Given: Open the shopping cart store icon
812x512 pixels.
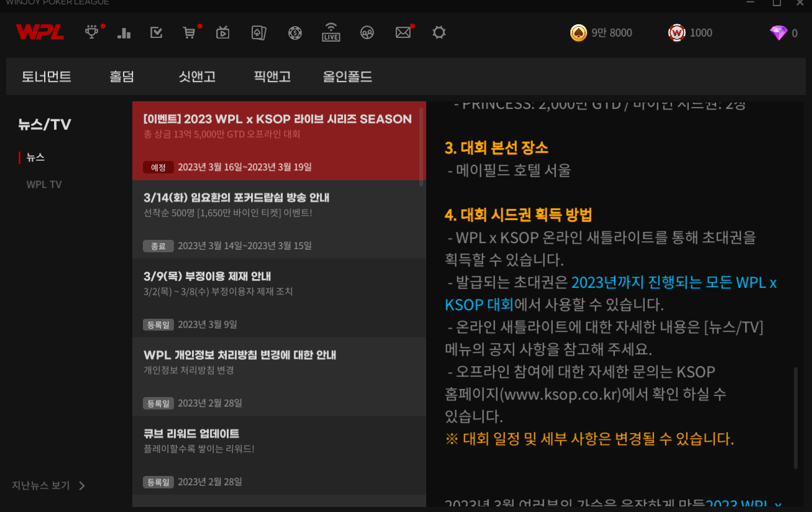Looking at the screenshot, I should click(x=189, y=32).
